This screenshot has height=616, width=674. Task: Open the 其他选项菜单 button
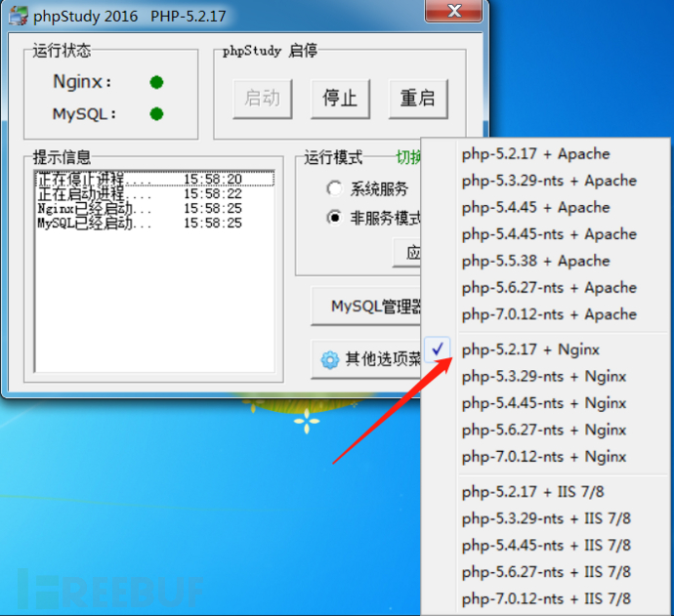tap(365, 359)
